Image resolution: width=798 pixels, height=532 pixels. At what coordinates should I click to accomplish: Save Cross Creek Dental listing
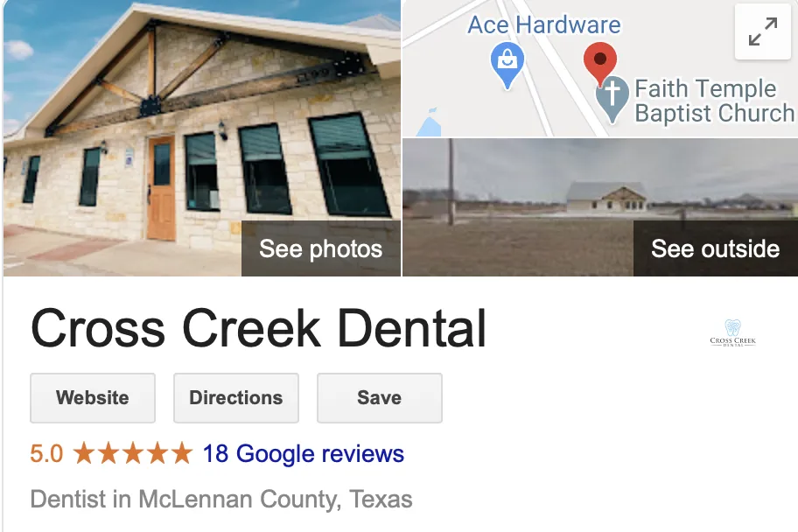[380, 397]
